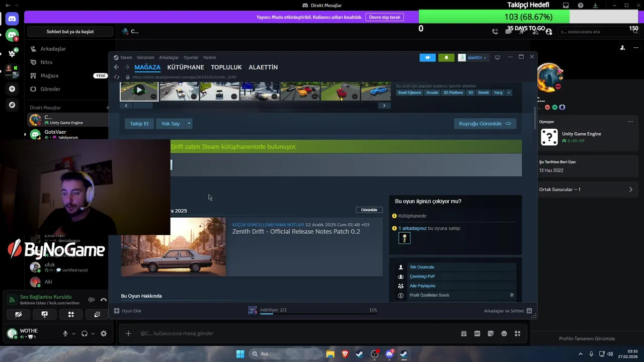Viewport: 644px width, 362px height.
Task: Click Kuyruğu Görüntüle button
Action: coord(485,124)
